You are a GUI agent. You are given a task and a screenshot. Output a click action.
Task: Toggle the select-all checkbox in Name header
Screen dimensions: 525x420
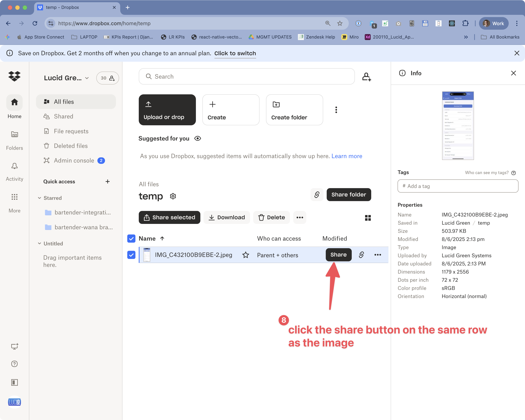131,239
